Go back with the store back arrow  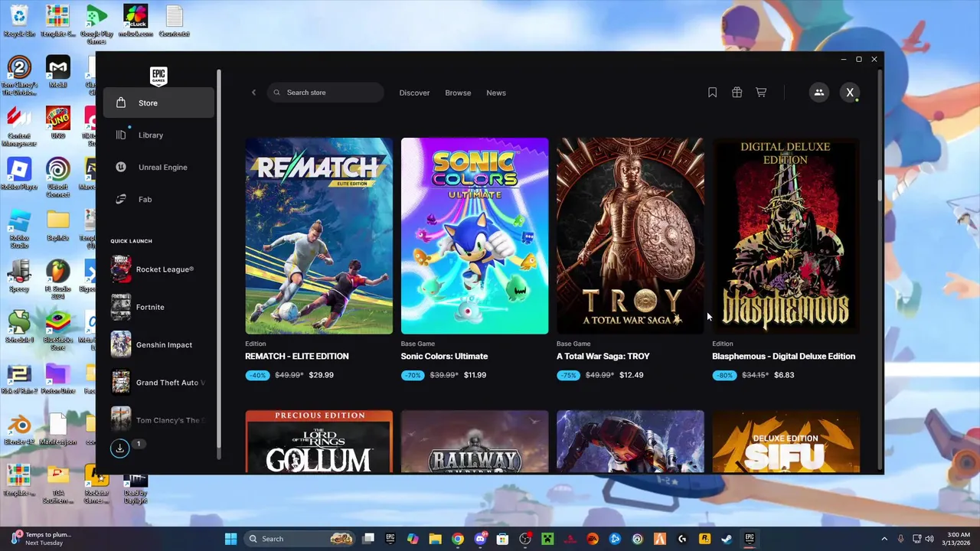click(253, 93)
